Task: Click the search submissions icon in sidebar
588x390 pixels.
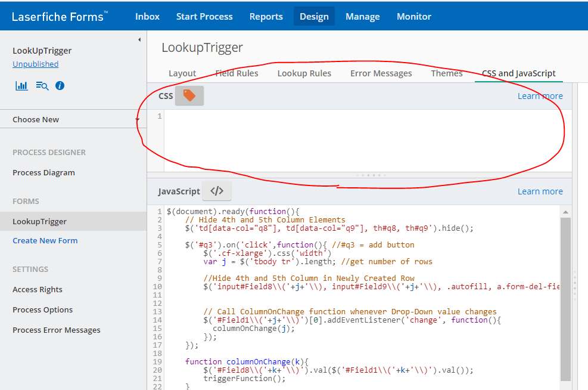Action: [41, 85]
